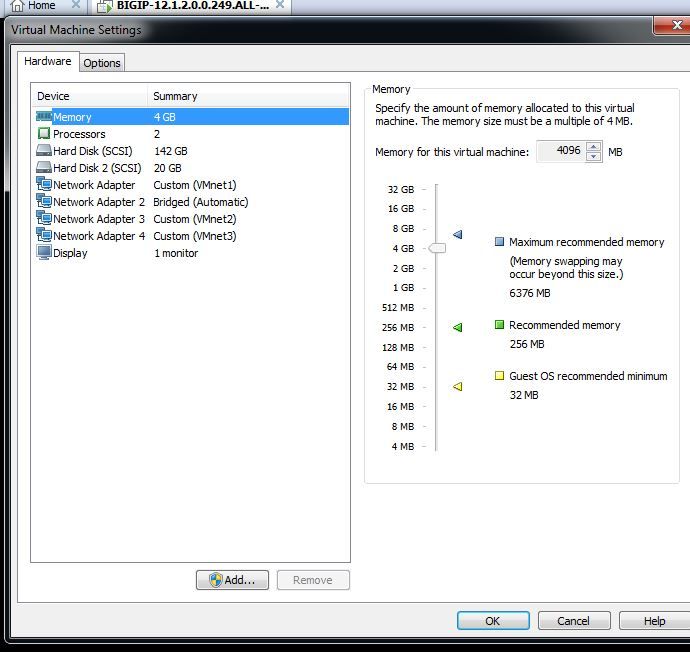Select Network Adapter 3 row
This screenshot has width=690, height=652.
(191, 219)
